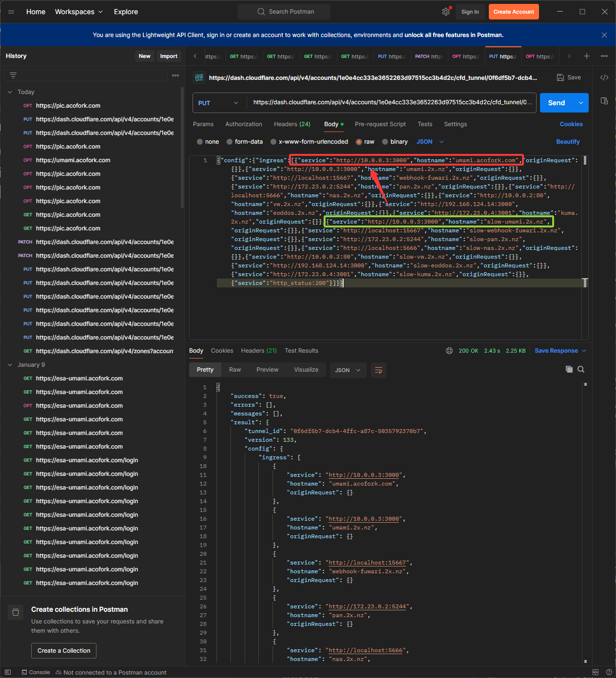Open the code snippet panel

pos(604,77)
